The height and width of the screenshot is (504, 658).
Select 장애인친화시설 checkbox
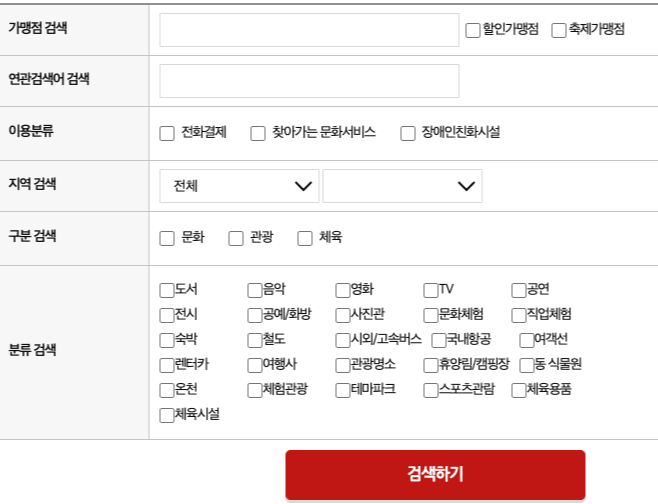click(408, 133)
